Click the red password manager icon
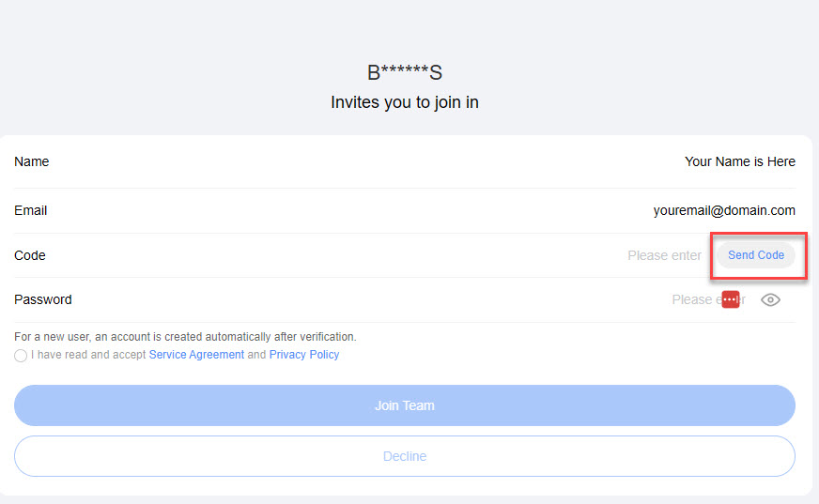Image resolution: width=819 pixels, height=504 pixels. 731,299
